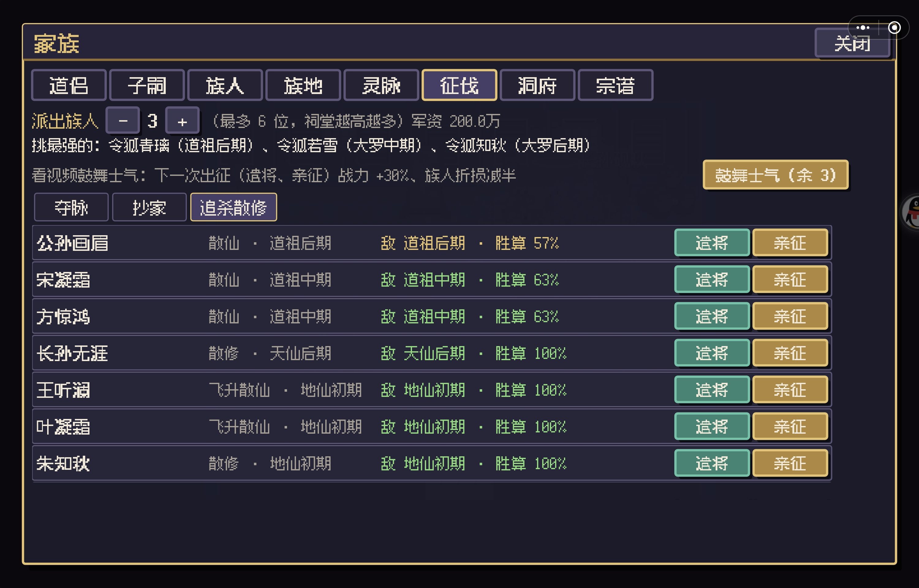The width and height of the screenshot is (919, 588).
Task: Click 遣将 for 公孙画眉
Action: [712, 243]
